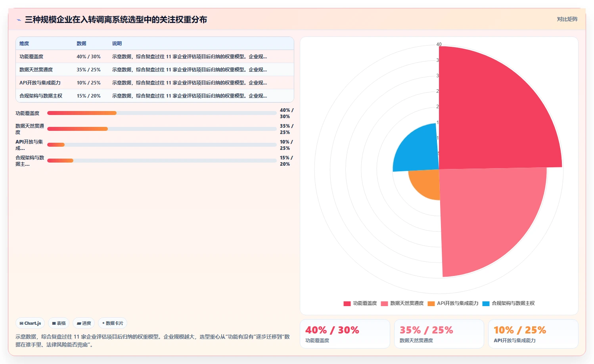Toggle the API开放与集成能力 legend swatch

pyautogui.click(x=431, y=303)
